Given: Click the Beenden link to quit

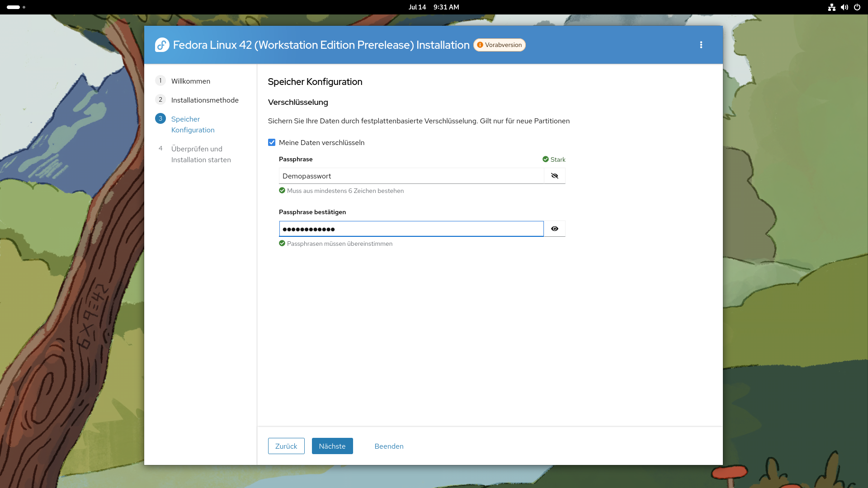Looking at the screenshot, I should pos(389,446).
